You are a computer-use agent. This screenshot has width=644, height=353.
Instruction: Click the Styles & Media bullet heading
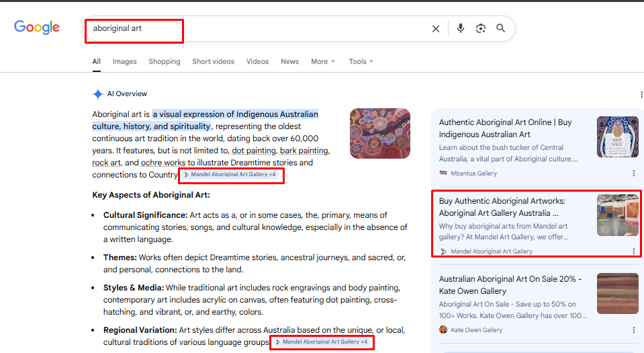pos(134,288)
